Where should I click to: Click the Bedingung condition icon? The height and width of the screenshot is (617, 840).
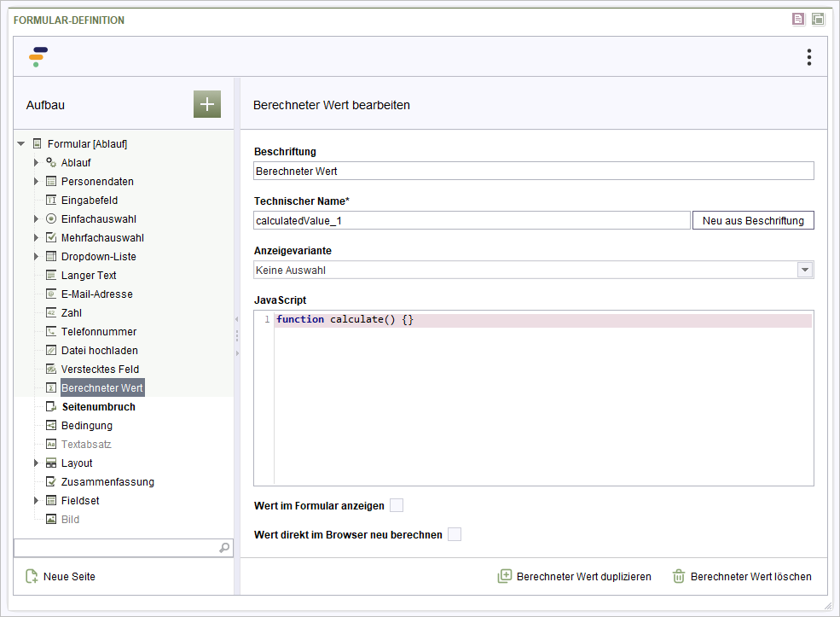[51, 425]
